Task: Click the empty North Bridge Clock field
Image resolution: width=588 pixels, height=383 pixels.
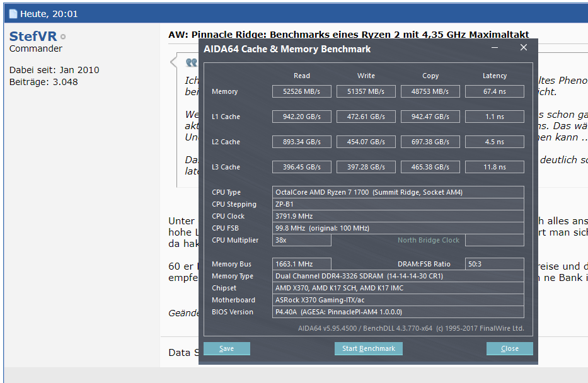Action: (x=494, y=240)
